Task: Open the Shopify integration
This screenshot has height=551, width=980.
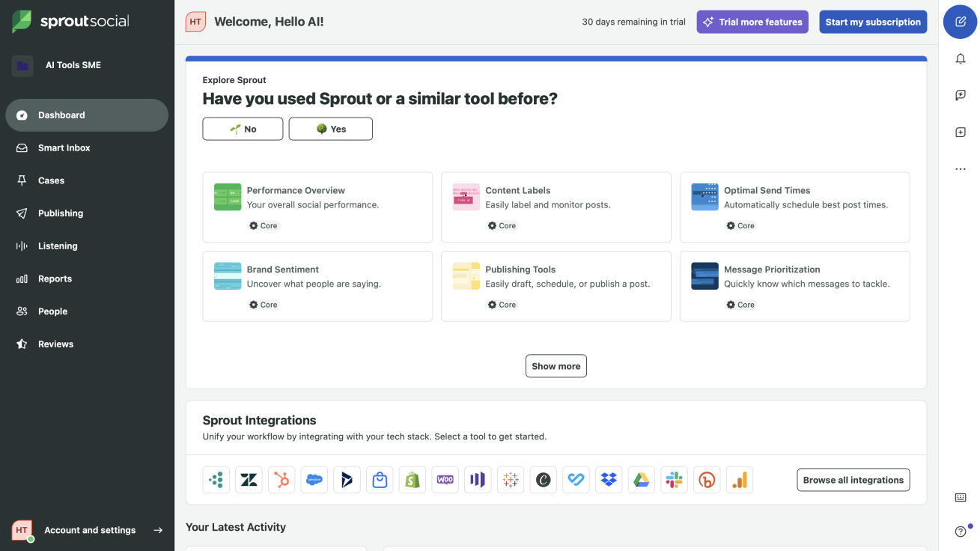Action: 412,479
